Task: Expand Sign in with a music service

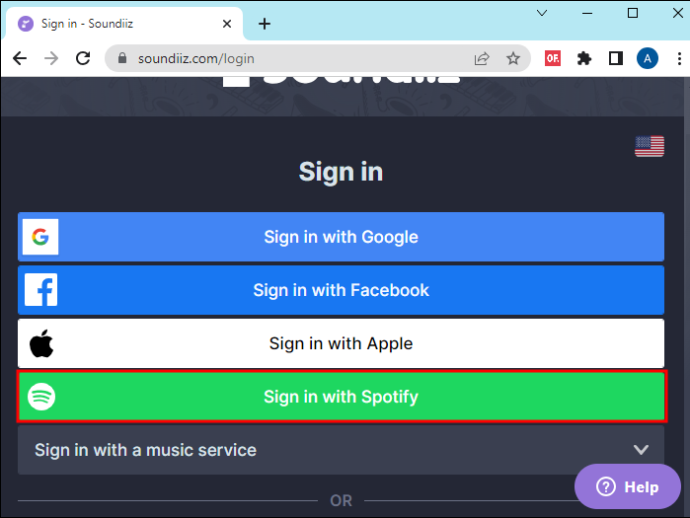Action: [341, 450]
